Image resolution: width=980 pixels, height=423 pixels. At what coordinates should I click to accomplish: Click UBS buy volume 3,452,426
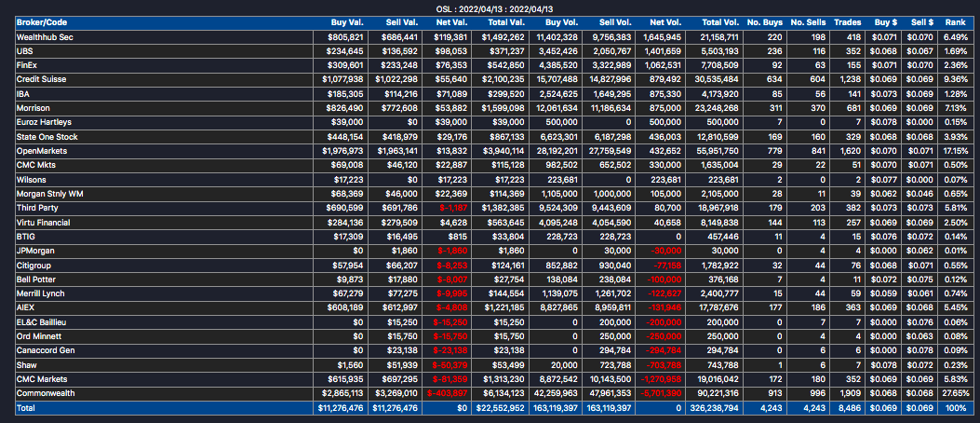point(561,50)
